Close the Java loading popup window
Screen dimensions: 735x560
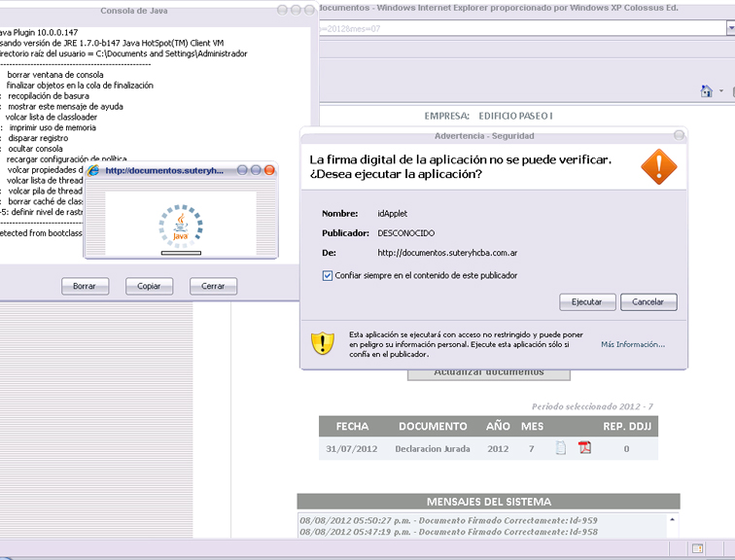[x=270, y=170]
